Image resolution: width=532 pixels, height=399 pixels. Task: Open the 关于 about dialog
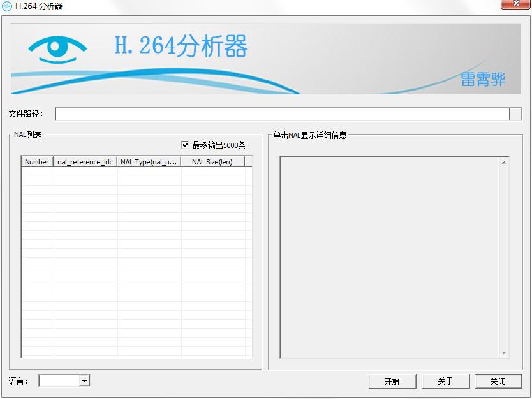[445, 381]
